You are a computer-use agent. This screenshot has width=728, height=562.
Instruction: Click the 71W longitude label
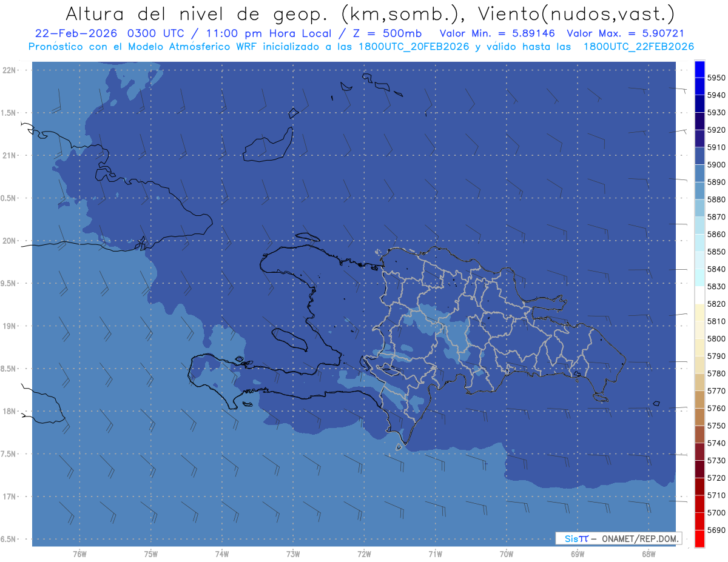pos(435,554)
